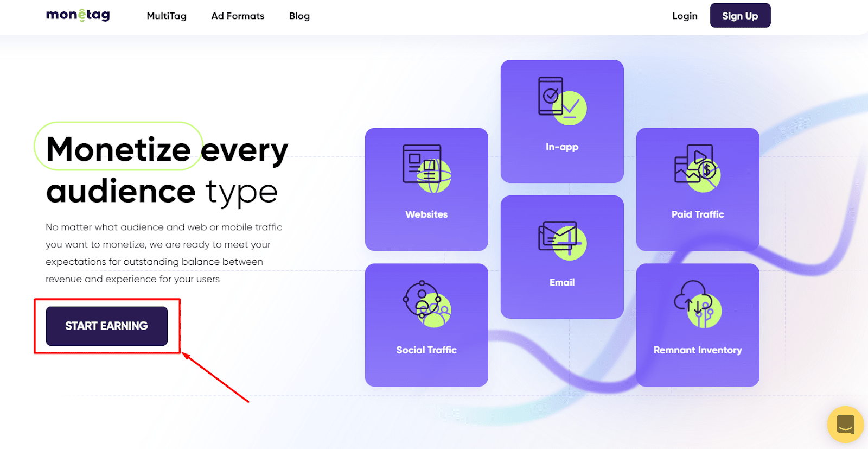Click the Monetag logo
The image size is (868, 449).
coord(78,15)
